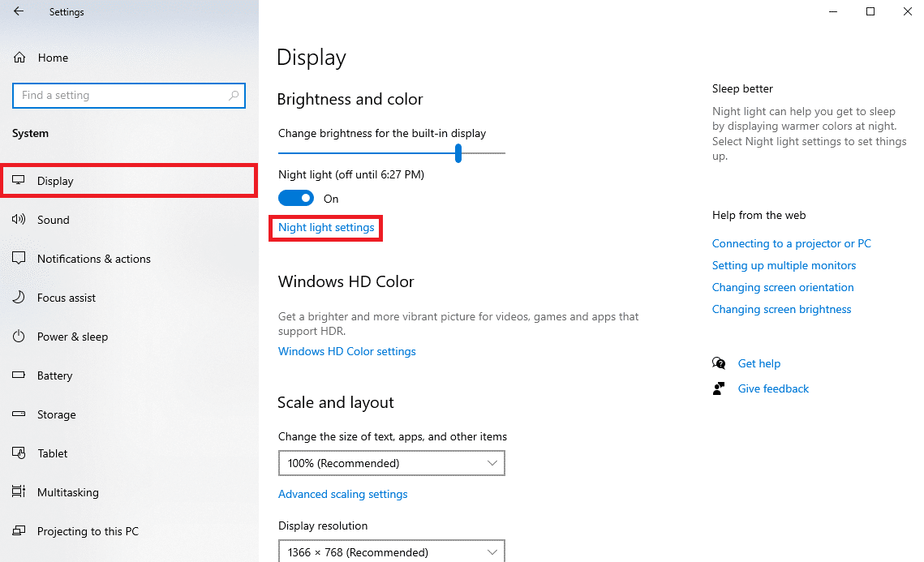The width and height of the screenshot is (924, 562).
Task: Click the Find a setting search box
Action: 128,95
